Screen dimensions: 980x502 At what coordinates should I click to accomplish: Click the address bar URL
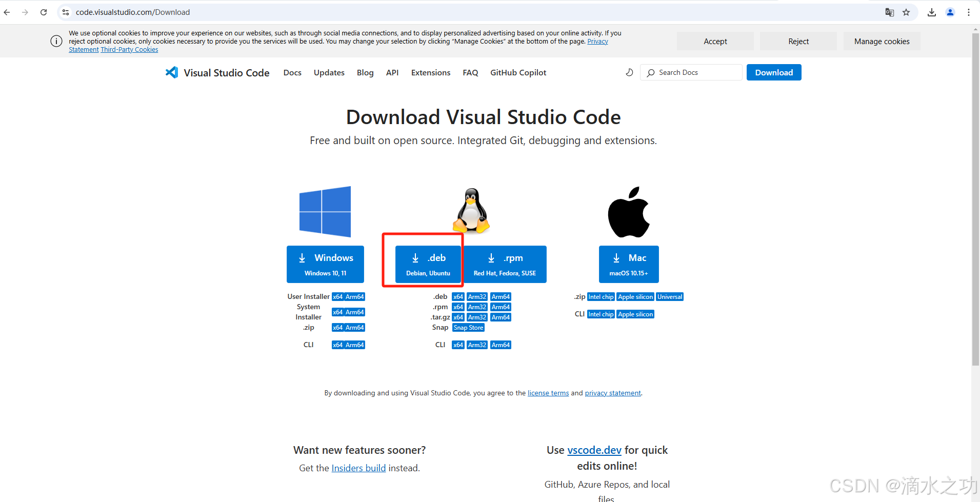(x=133, y=12)
